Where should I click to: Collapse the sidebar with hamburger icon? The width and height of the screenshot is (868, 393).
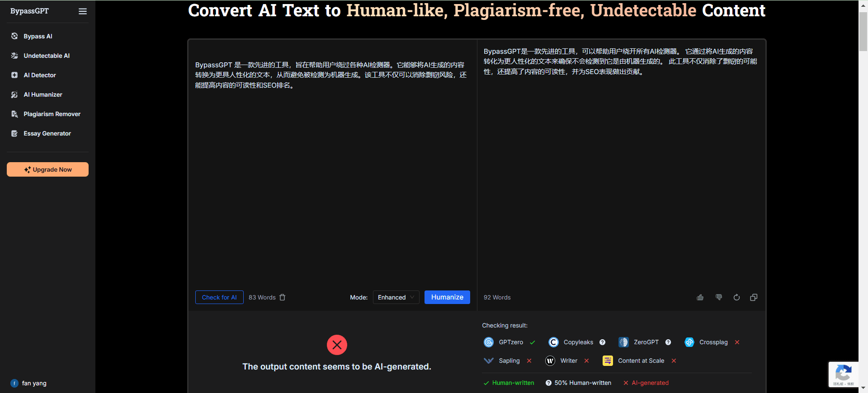(x=83, y=11)
